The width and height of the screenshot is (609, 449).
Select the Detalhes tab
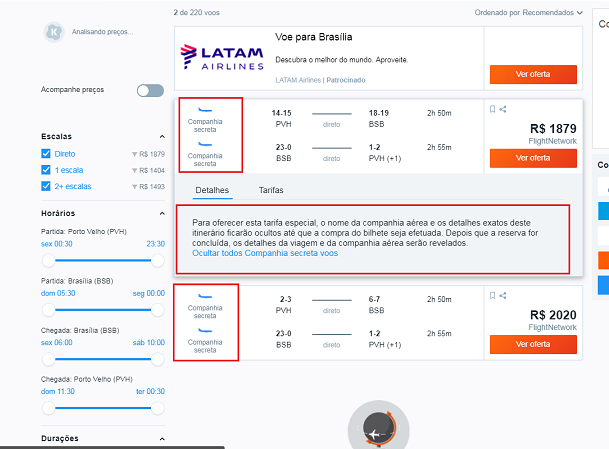click(212, 190)
